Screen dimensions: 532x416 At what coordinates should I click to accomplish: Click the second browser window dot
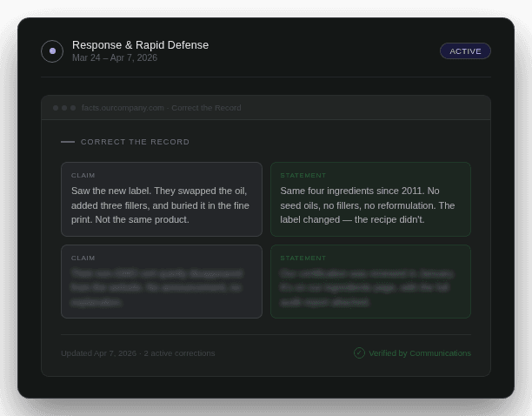click(x=64, y=108)
